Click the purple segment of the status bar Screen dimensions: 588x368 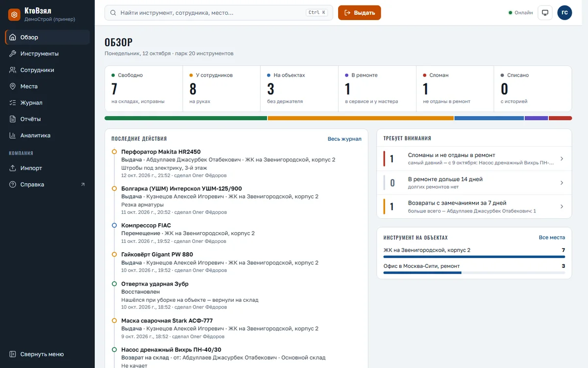pos(536,118)
